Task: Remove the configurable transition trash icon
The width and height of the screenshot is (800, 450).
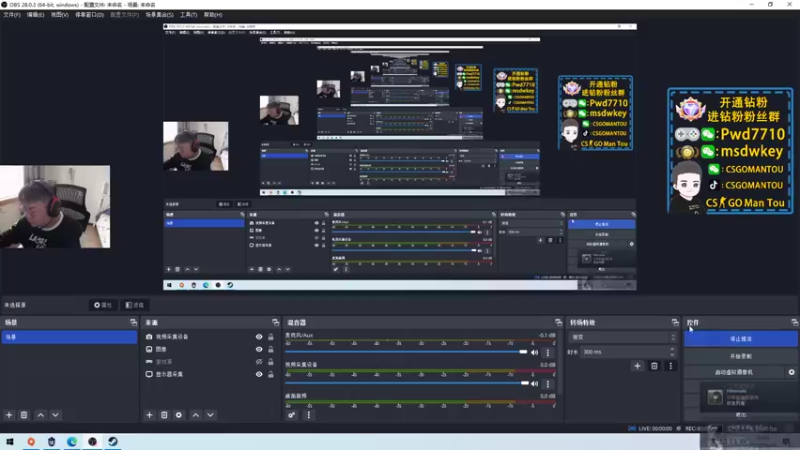Action: coord(654,366)
